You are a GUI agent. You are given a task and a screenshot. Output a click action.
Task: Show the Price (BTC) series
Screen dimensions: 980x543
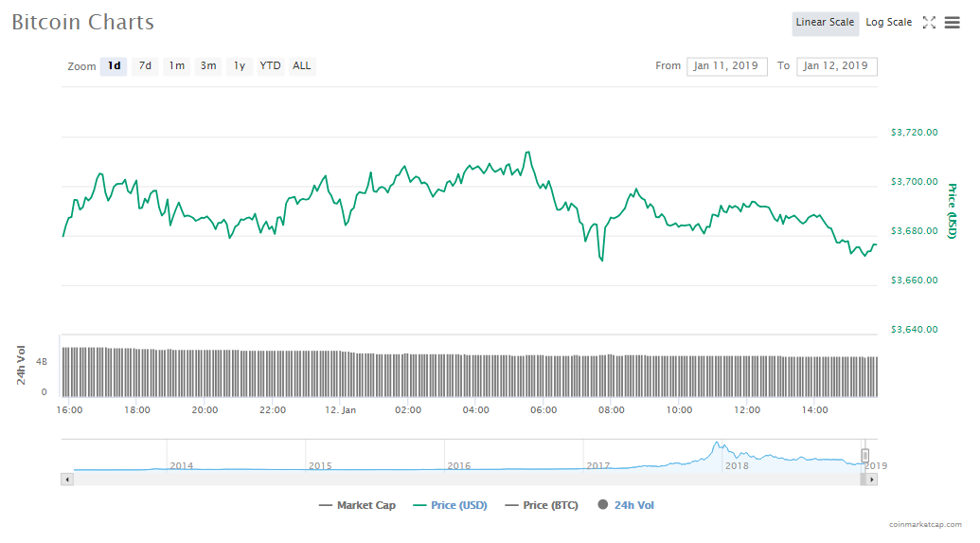[x=542, y=505]
